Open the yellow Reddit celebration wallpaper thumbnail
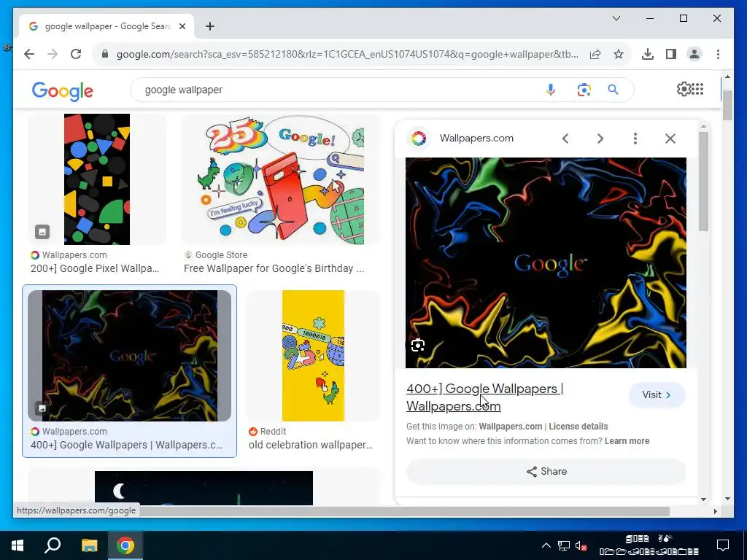 [x=313, y=356]
